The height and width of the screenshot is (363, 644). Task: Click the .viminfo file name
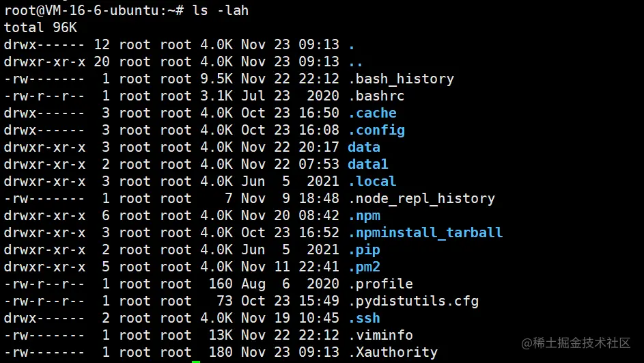click(x=380, y=336)
